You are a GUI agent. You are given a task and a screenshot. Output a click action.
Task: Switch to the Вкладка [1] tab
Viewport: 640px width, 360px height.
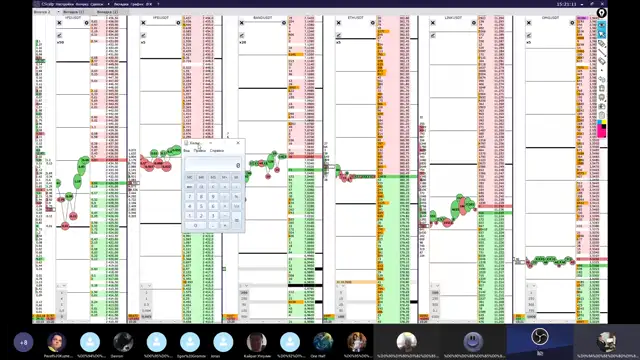click(x=74, y=12)
